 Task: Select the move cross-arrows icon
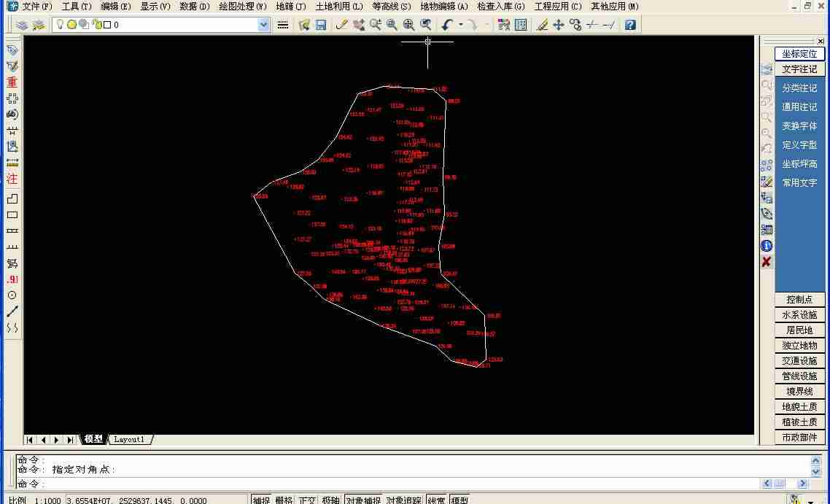(x=559, y=25)
